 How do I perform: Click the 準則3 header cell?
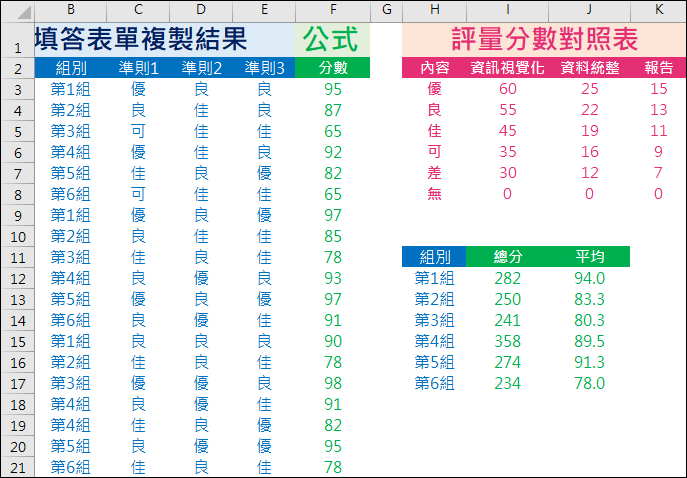pyautogui.click(x=264, y=68)
